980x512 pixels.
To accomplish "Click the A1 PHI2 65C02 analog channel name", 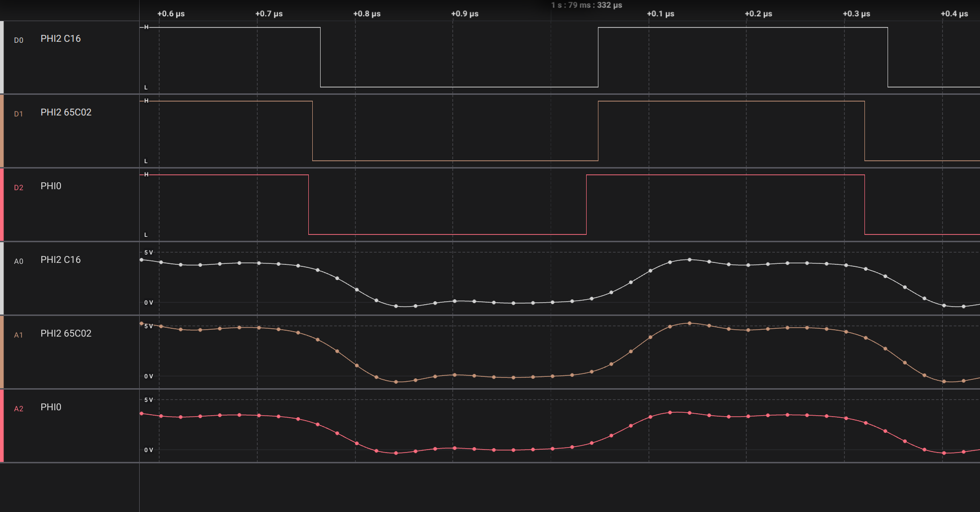I will tap(66, 334).
